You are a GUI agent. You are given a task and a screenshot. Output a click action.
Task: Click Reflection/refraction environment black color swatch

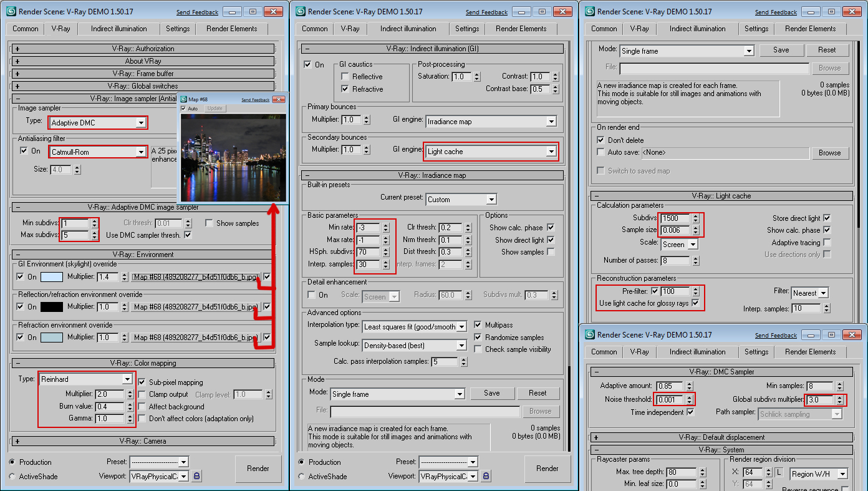(51, 307)
